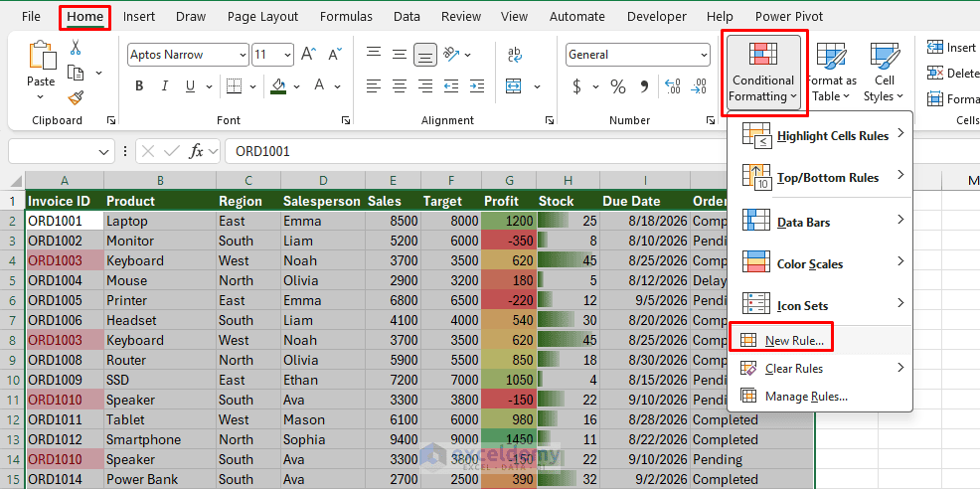Click the Center alignment icon
980x489 pixels.
tap(400, 85)
